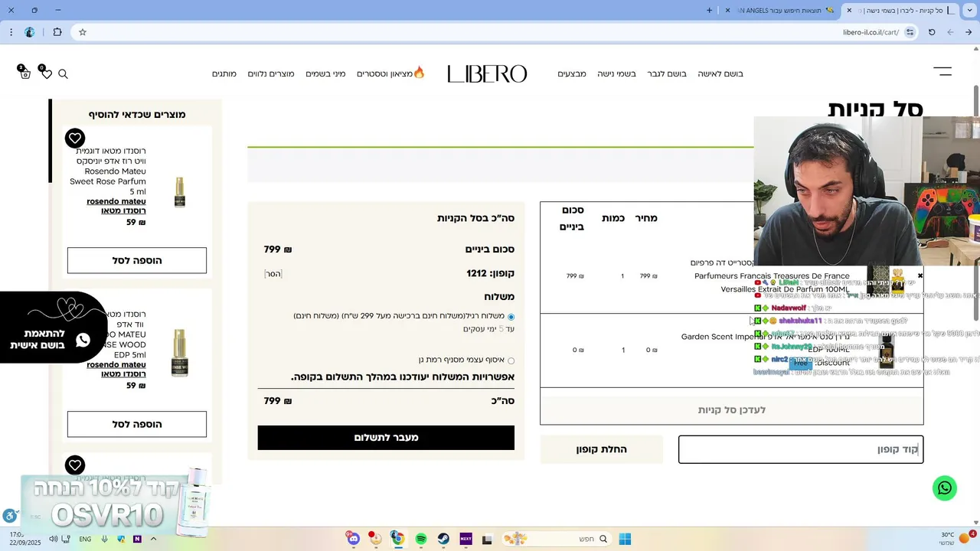980x551 pixels.
Task: Close the perfume overlay with the X
Action: click(x=920, y=275)
